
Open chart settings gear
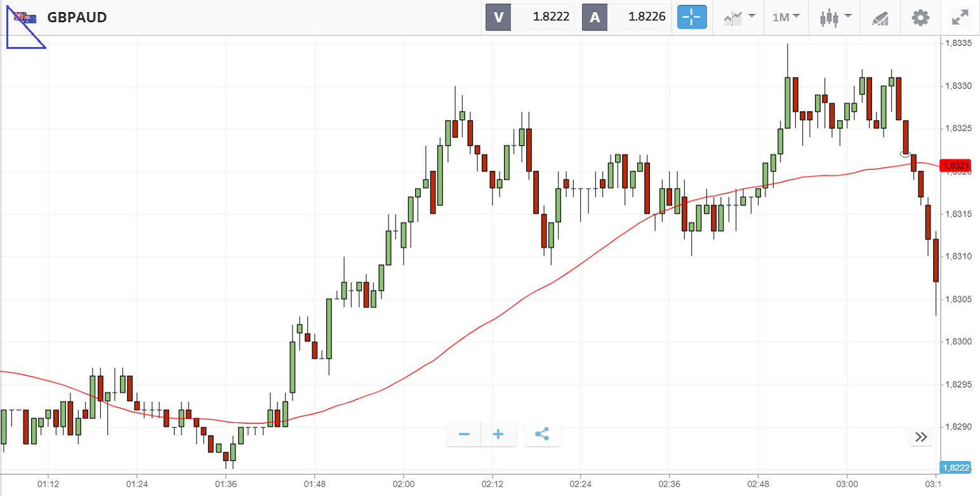[920, 17]
